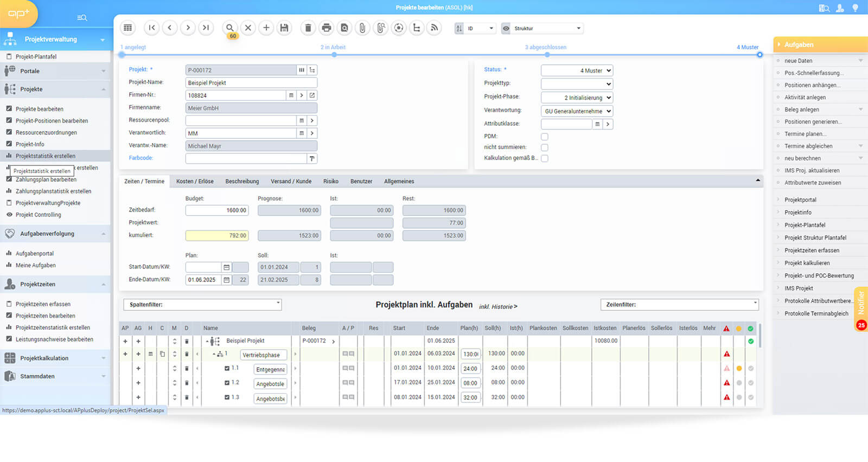Save the project with the floppy disk icon
Viewport: 868px width, 462px height.
click(x=284, y=28)
